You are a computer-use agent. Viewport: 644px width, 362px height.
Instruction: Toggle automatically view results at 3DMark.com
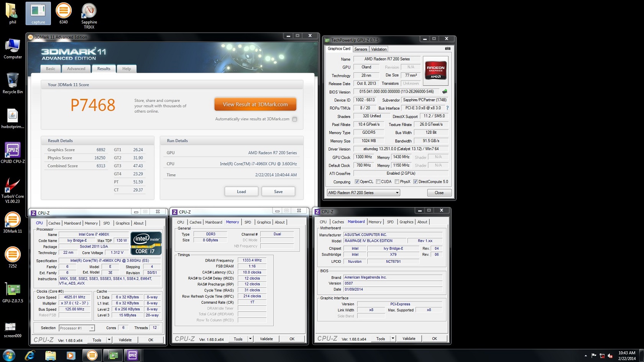coord(295,119)
